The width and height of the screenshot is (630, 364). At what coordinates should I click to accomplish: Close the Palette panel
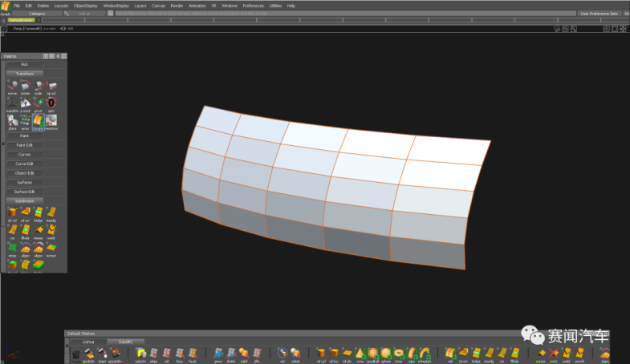tap(63, 56)
